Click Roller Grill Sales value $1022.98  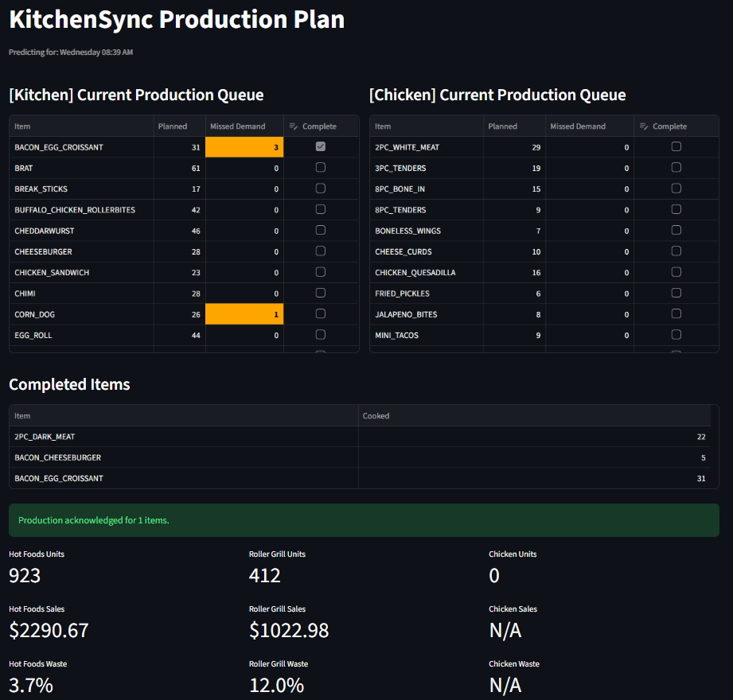click(289, 630)
